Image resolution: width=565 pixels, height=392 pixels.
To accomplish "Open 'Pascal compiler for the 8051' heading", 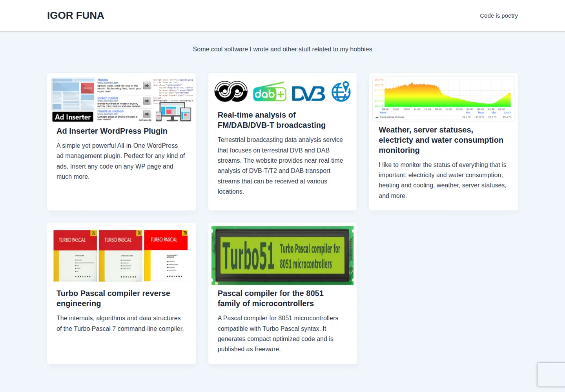I will click(x=271, y=298).
